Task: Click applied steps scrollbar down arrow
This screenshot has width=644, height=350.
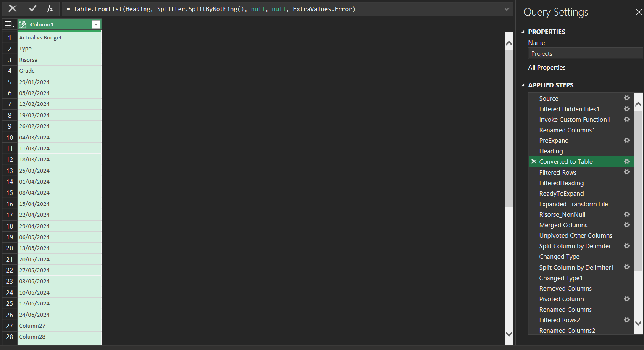Action: point(638,323)
